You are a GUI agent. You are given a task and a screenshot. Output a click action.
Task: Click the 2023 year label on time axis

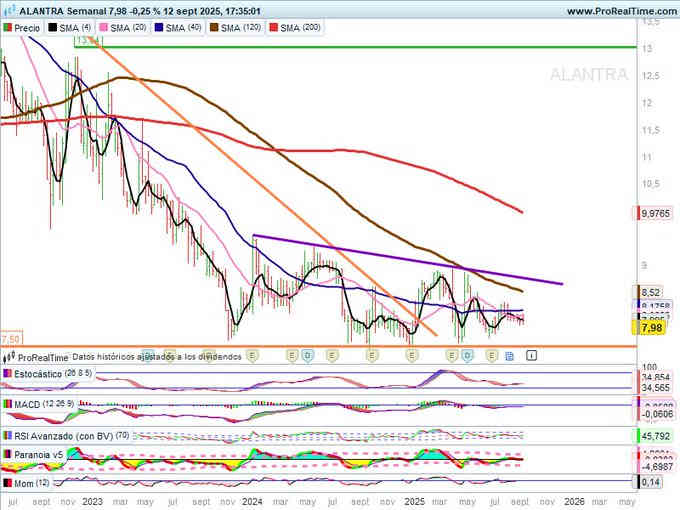coord(92,502)
